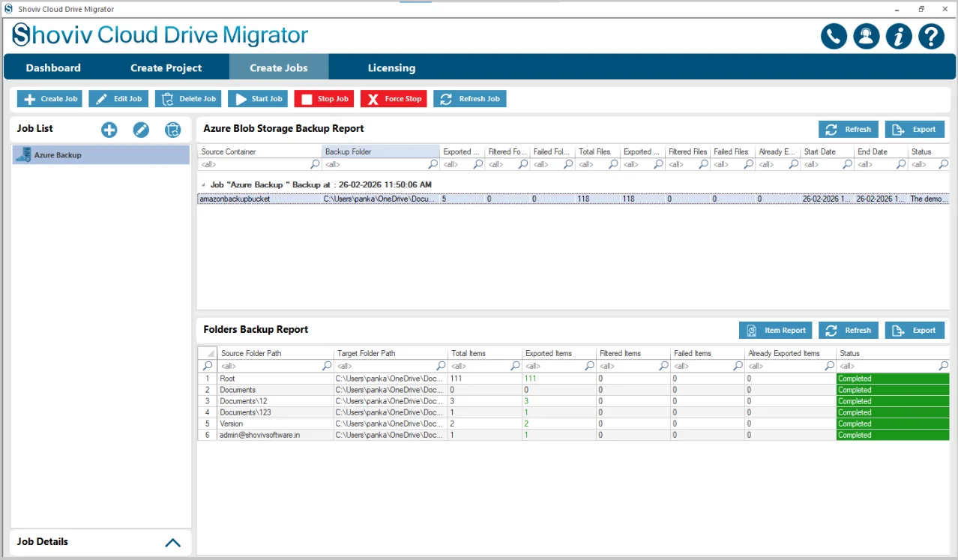This screenshot has width=958, height=560.
Task: Click the Backup Folder column header
Action: click(381, 151)
